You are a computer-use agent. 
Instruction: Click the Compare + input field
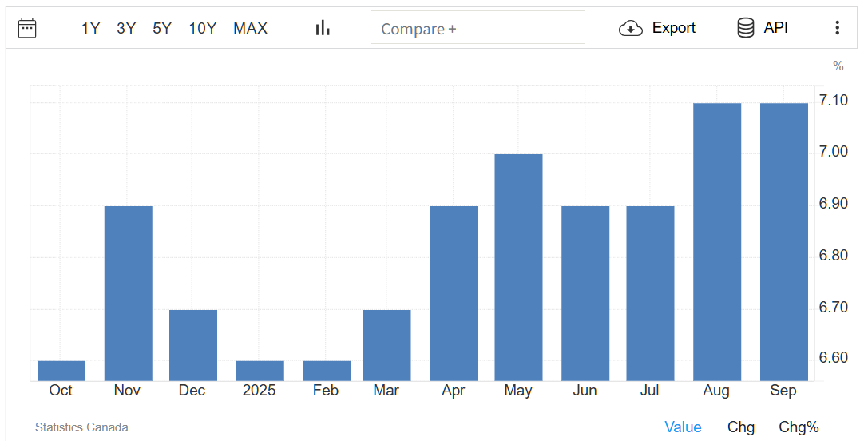[x=478, y=28]
